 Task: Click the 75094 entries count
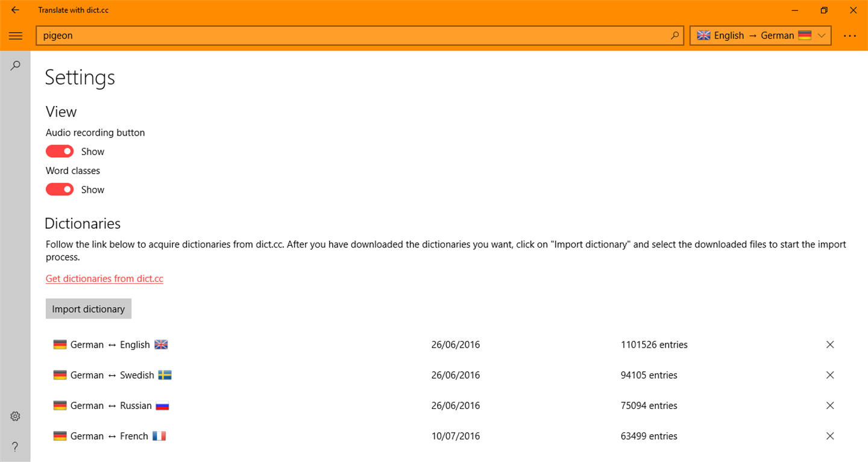click(649, 405)
